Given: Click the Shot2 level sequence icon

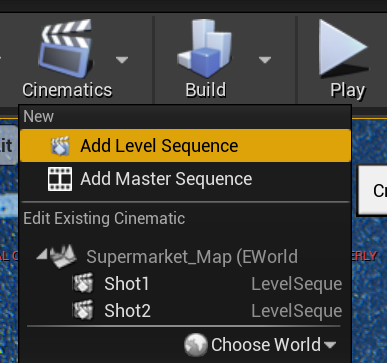Looking at the screenshot, I should (x=83, y=310).
